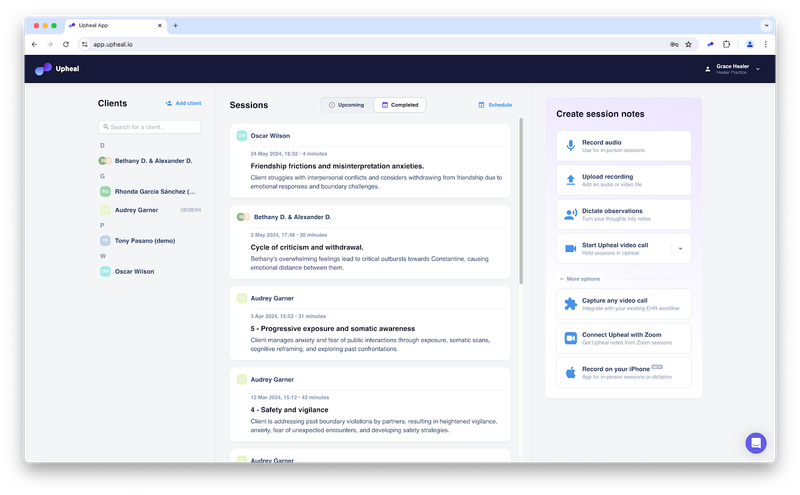Click the Upheal extension icon in the browser toolbar
The width and height of the screenshot is (800, 495).
click(710, 44)
